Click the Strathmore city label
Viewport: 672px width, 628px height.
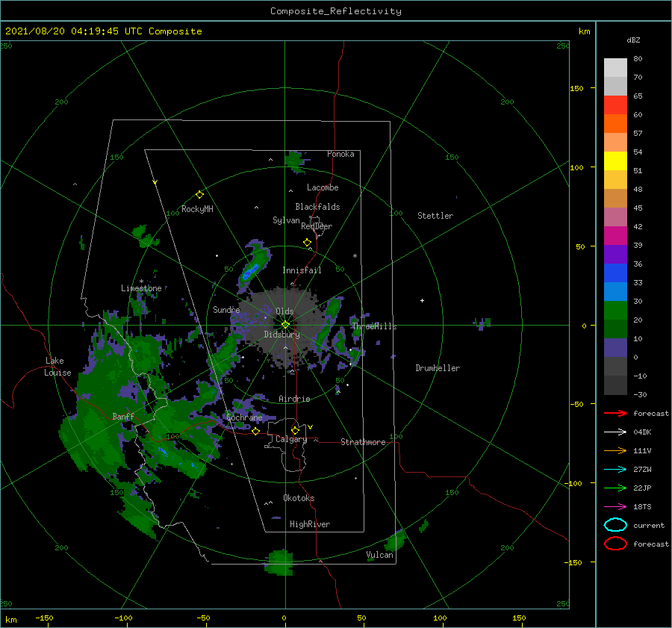[363, 442]
